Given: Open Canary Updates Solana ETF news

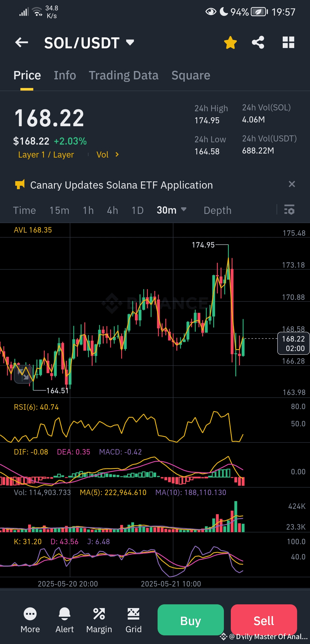Looking at the screenshot, I should pyautogui.click(x=121, y=185).
